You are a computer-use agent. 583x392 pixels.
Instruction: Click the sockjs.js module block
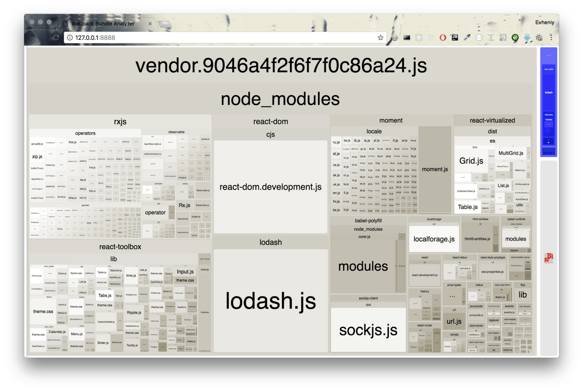368,330
